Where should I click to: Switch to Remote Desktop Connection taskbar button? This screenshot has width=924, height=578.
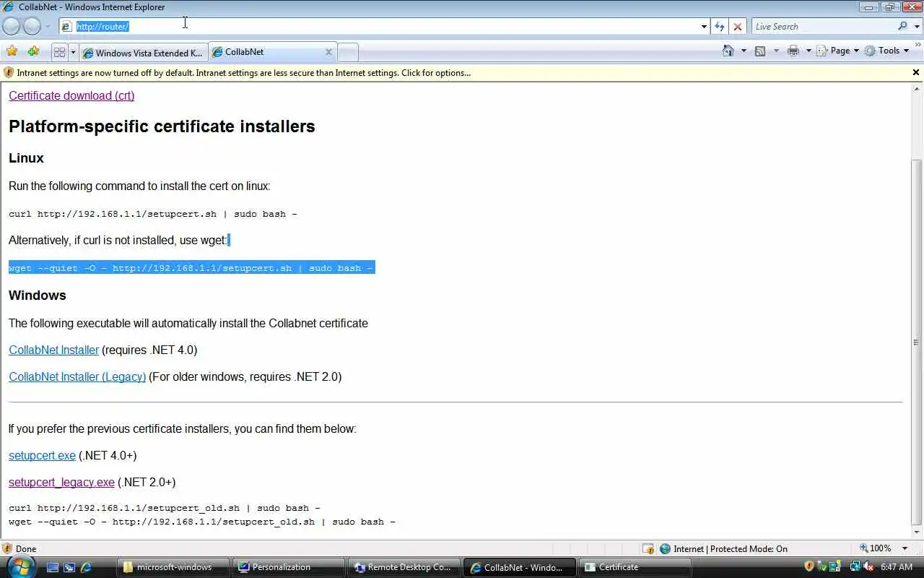click(403, 567)
